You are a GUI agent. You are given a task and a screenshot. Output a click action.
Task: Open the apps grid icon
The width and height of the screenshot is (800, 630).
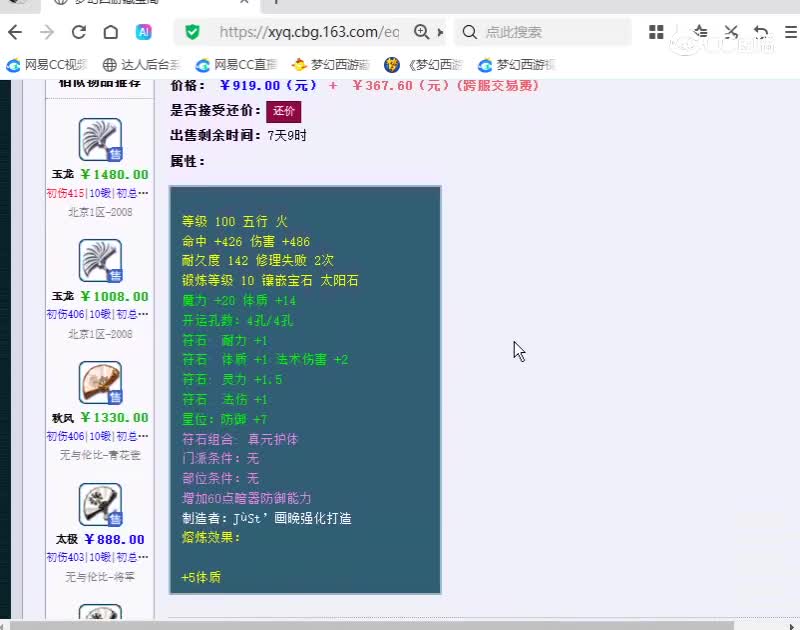click(x=656, y=32)
